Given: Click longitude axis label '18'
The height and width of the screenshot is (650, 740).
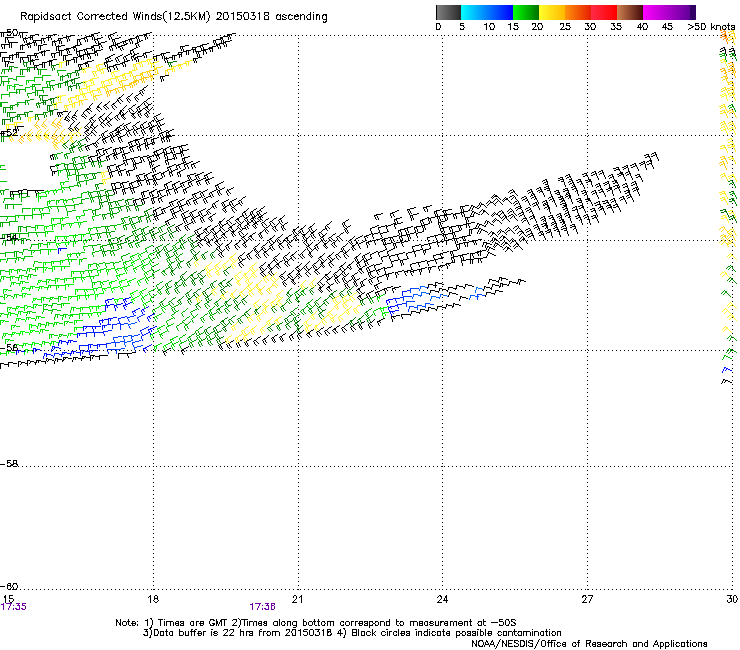Looking at the screenshot, I should 153,599.
